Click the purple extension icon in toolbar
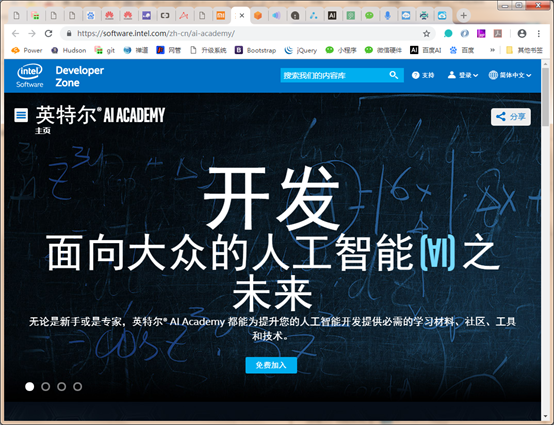 coord(481,34)
